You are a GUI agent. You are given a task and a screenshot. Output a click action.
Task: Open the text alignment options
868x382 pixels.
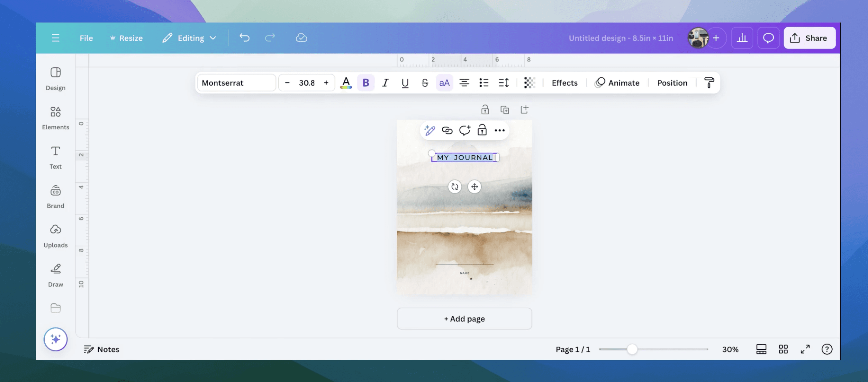[464, 83]
